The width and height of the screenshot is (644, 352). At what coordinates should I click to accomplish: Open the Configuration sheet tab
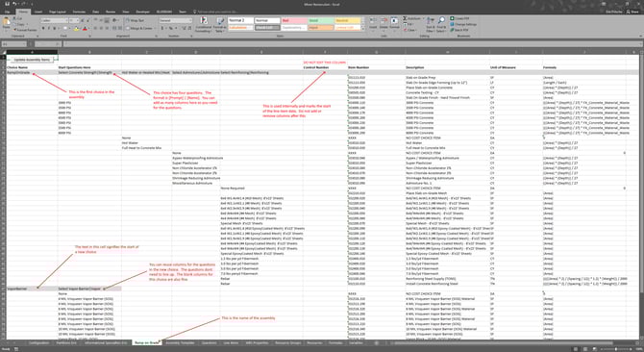point(39,342)
